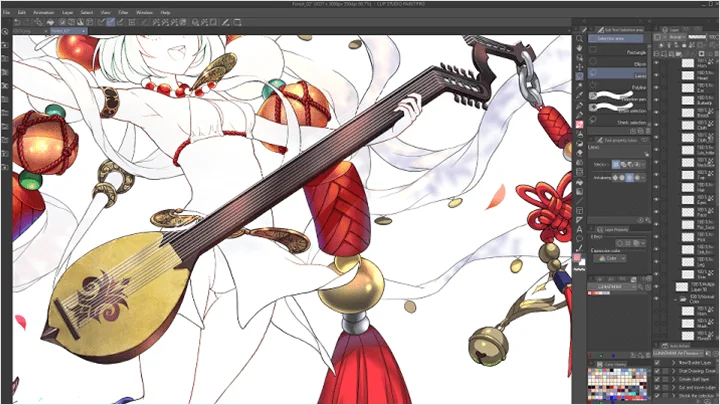Toggle the Create draft layer action checkbox
720x405 pixels.
(657, 379)
